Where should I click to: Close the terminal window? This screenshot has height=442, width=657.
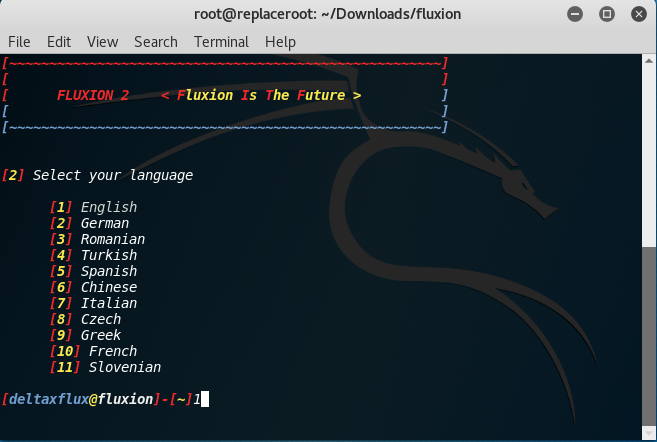pos(639,14)
